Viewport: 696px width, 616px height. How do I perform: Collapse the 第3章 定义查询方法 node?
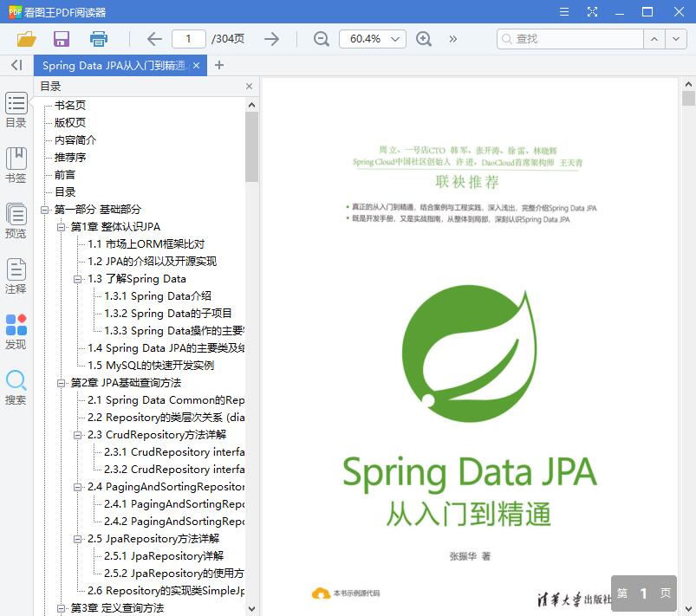pos(61,608)
